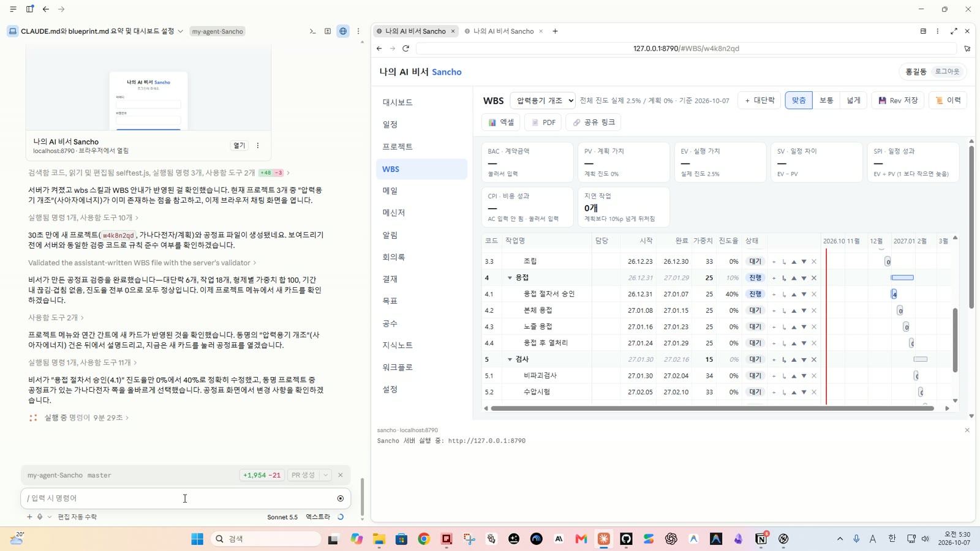This screenshot has width=980, height=551.
Task: Open the 압력용기 개조 project dropdown
Action: point(543,100)
